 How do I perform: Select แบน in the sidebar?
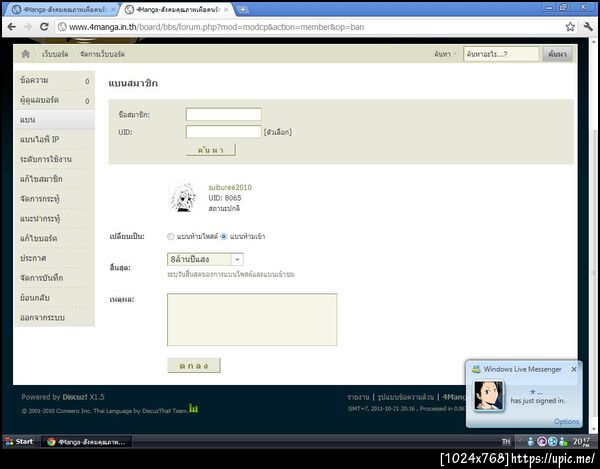coord(54,120)
